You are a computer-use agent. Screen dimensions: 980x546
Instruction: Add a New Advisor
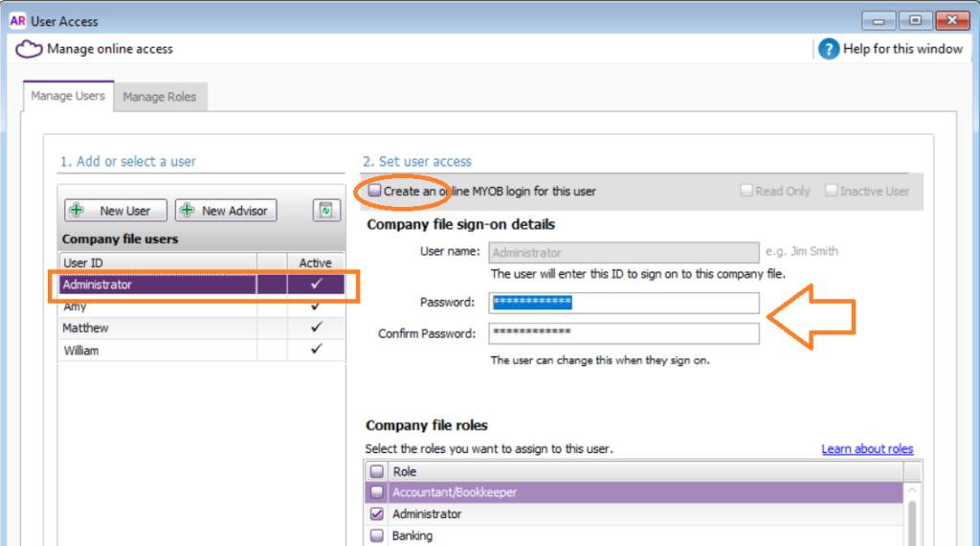click(x=227, y=211)
